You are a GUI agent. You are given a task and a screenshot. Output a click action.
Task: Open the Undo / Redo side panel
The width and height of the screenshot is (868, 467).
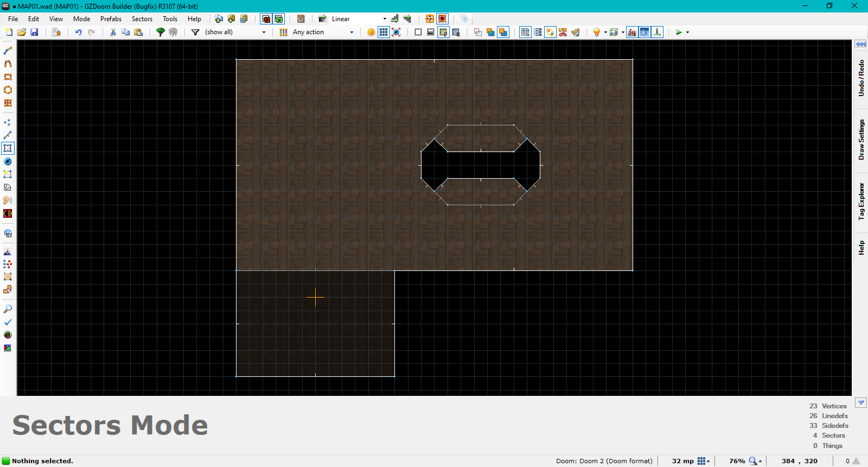pyautogui.click(x=861, y=78)
